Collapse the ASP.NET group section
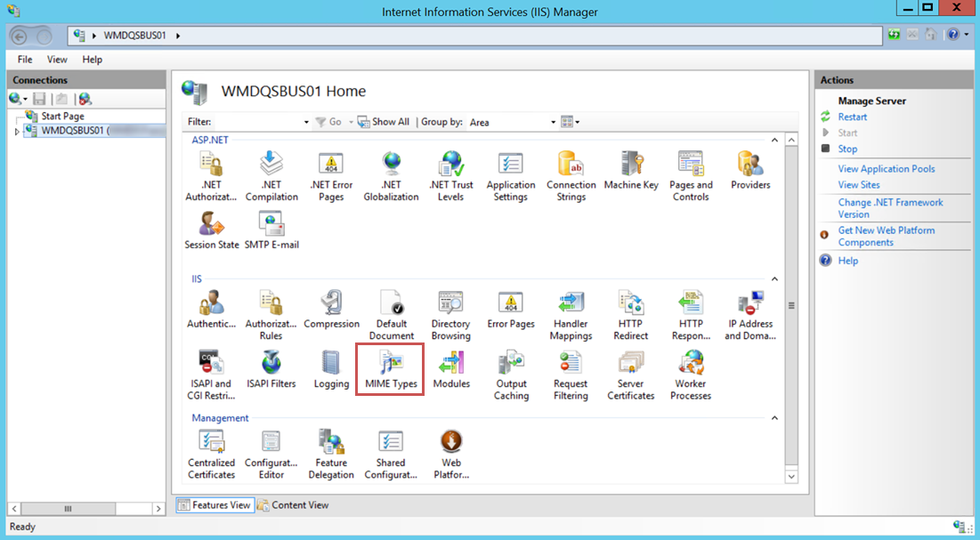The width and height of the screenshot is (980, 540). coord(774,141)
